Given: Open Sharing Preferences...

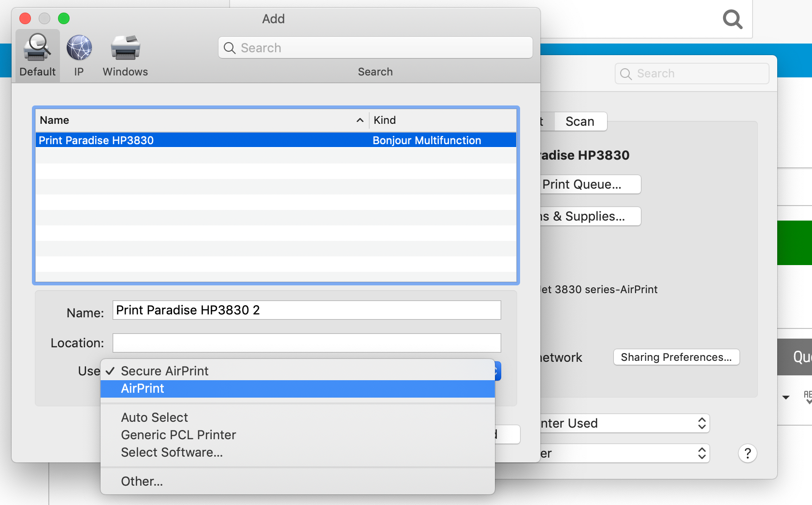Looking at the screenshot, I should tap(676, 357).
